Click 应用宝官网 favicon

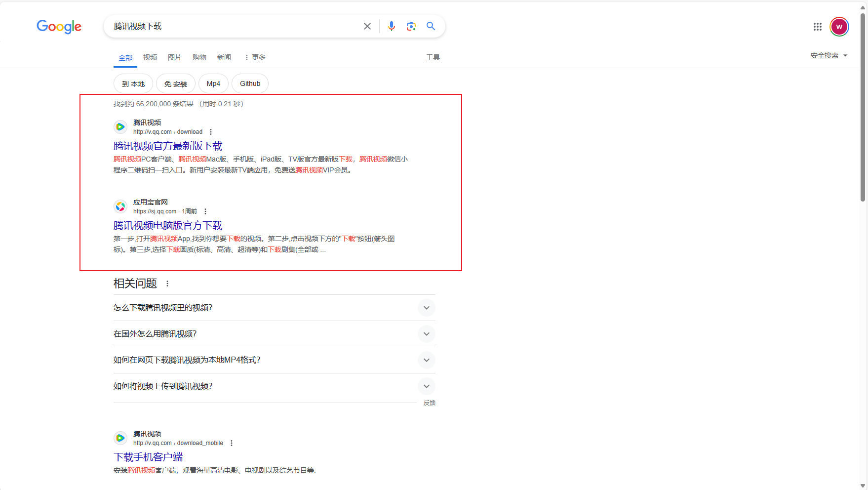(120, 206)
